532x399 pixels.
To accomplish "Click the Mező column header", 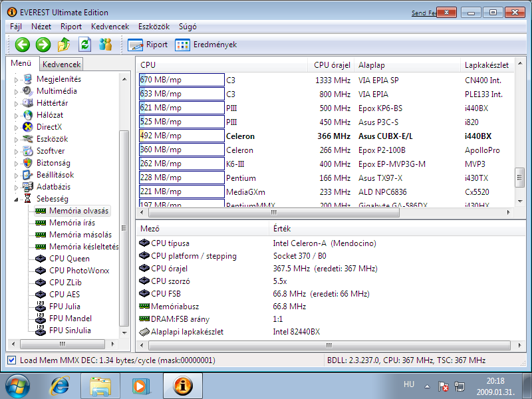I will [203, 228].
